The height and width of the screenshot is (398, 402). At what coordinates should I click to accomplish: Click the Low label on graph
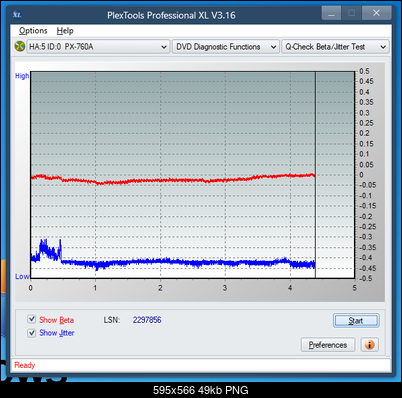22,276
